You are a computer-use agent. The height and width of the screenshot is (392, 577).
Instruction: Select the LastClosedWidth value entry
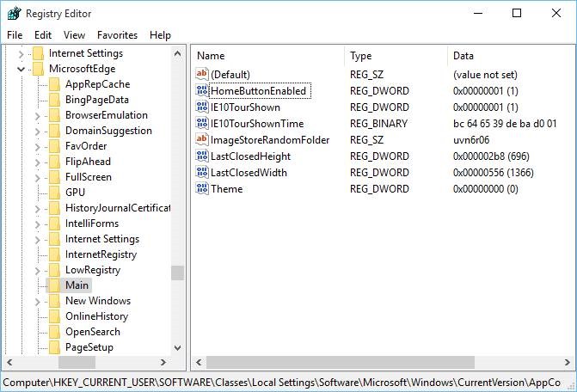pyautogui.click(x=249, y=173)
